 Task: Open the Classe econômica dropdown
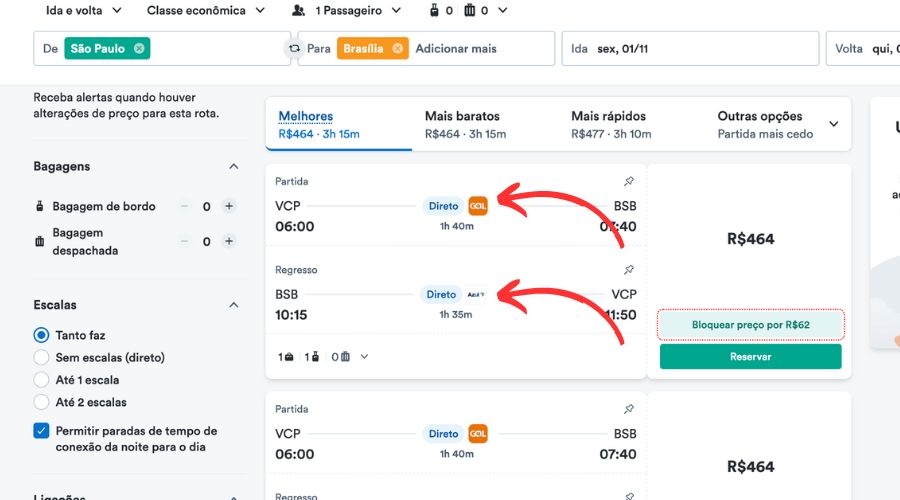point(205,10)
